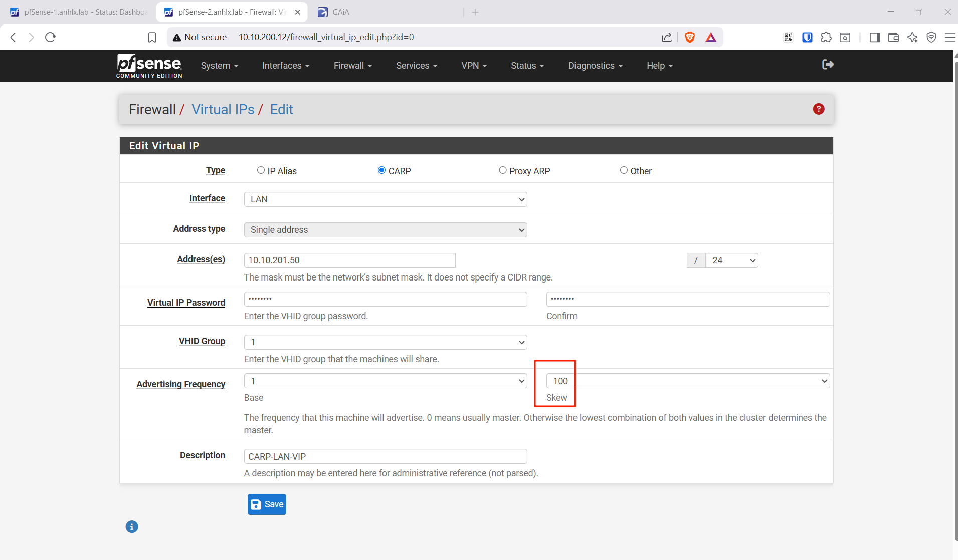Click the Not secure warning icon
This screenshot has height=560, width=958.
pos(176,37)
